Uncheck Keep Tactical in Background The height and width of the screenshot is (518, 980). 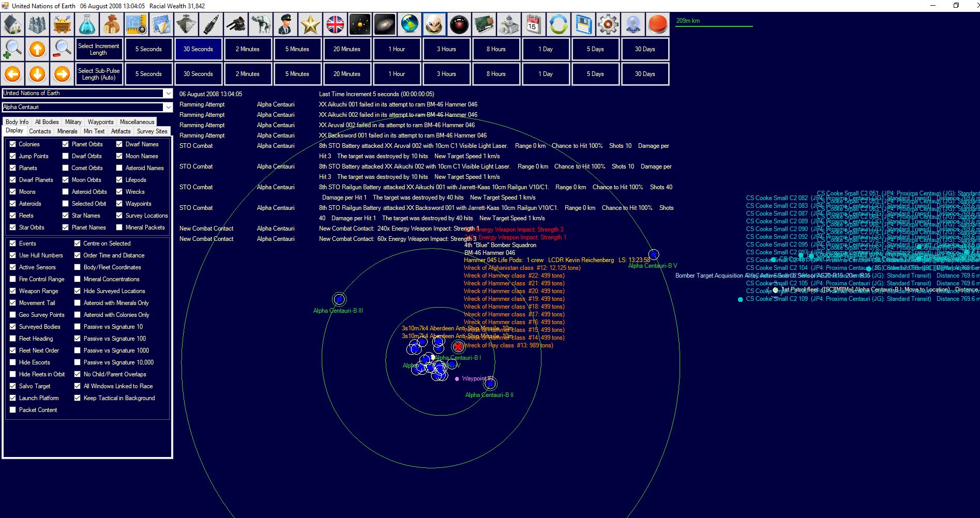78,398
